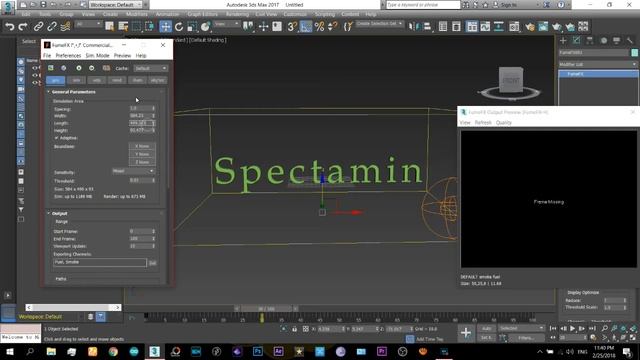
Task: Open Schematic View icon
Action: pyautogui.click(x=499, y=27)
